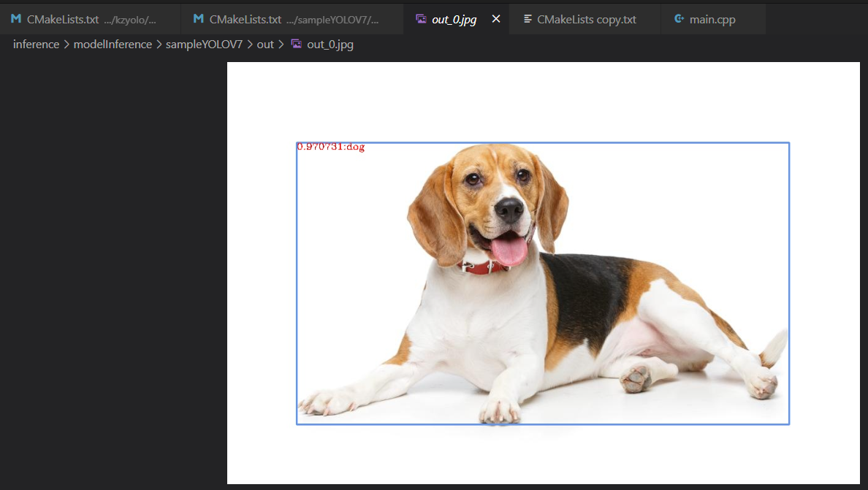Click the 'sampleYOLOV7' breadcrumb

(205, 45)
